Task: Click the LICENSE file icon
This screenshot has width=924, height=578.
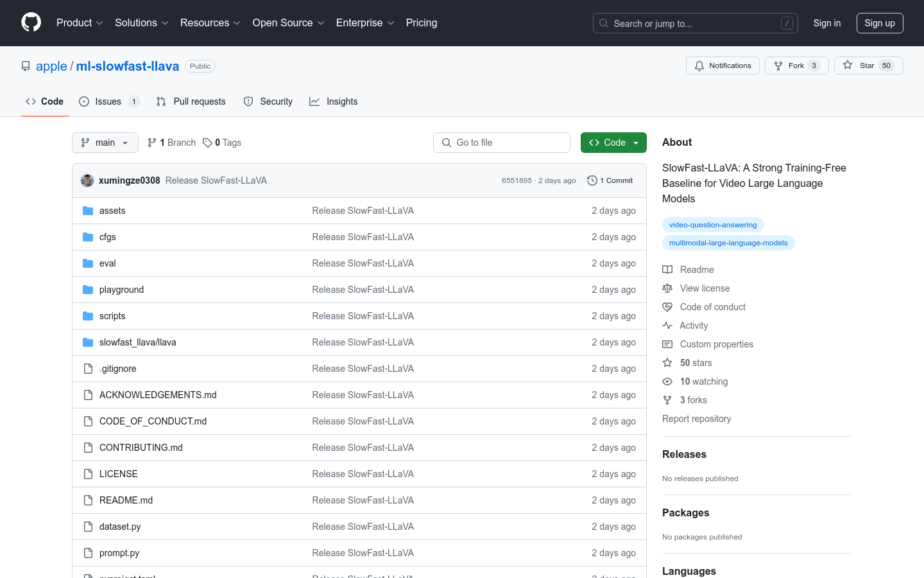Action: click(x=88, y=474)
